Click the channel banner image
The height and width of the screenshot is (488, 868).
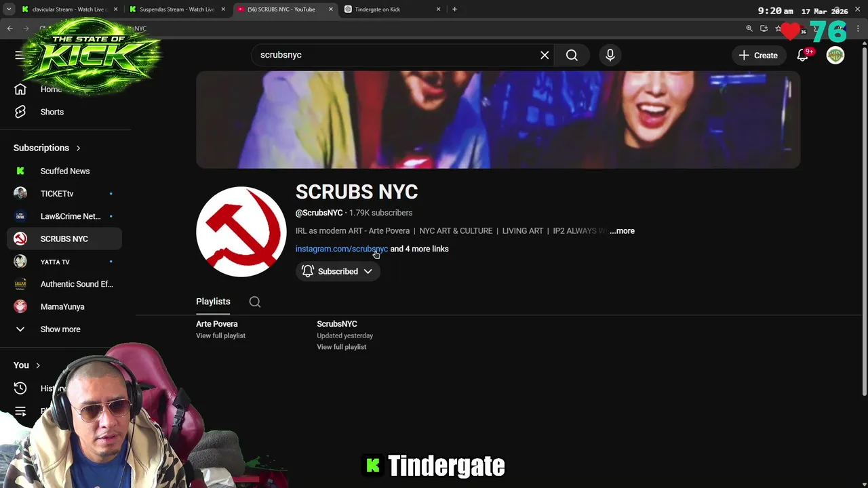click(x=498, y=119)
